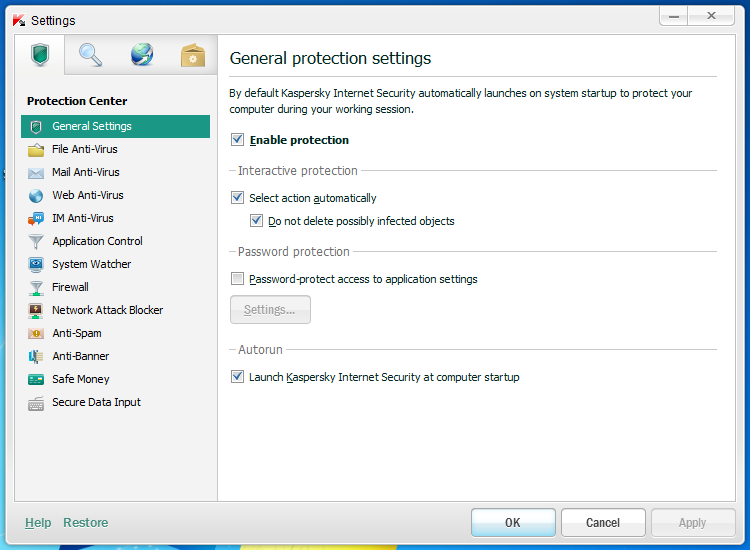Image resolution: width=750 pixels, height=550 pixels.
Task: Click the General Settings shield icon
Action: point(36,127)
